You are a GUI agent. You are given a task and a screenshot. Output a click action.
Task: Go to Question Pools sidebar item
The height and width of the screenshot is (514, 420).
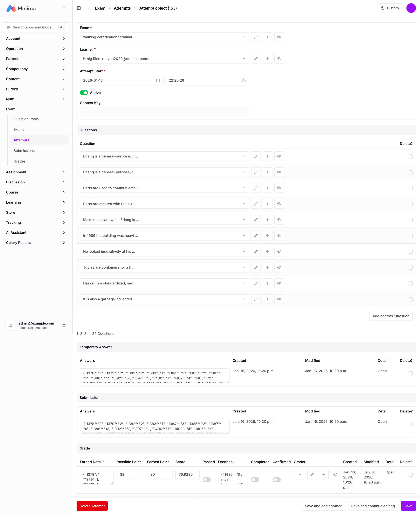coord(26,119)
